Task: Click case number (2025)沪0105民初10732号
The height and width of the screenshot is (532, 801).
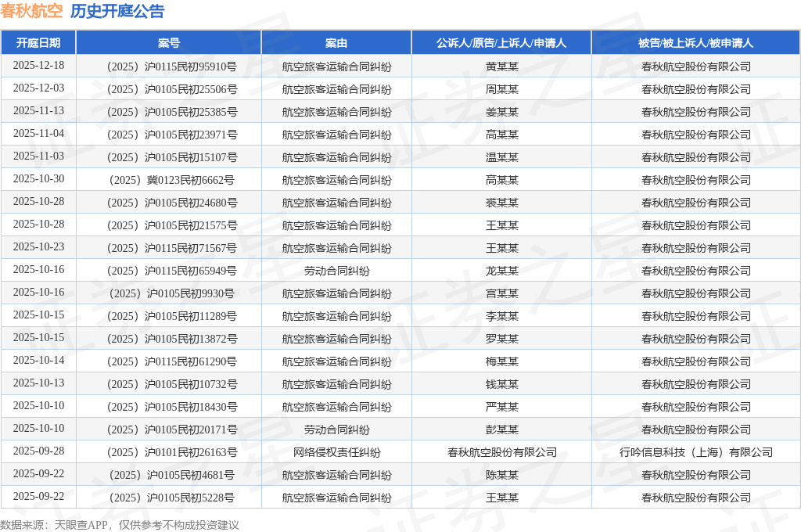Action: click(171, 384)
